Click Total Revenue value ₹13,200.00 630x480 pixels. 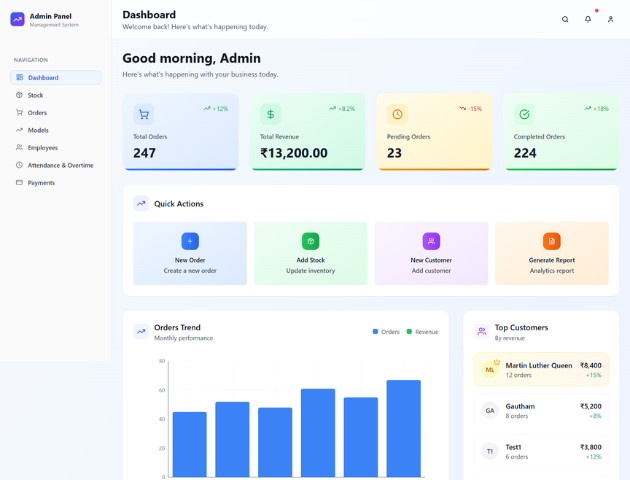(x=294, y=153)
